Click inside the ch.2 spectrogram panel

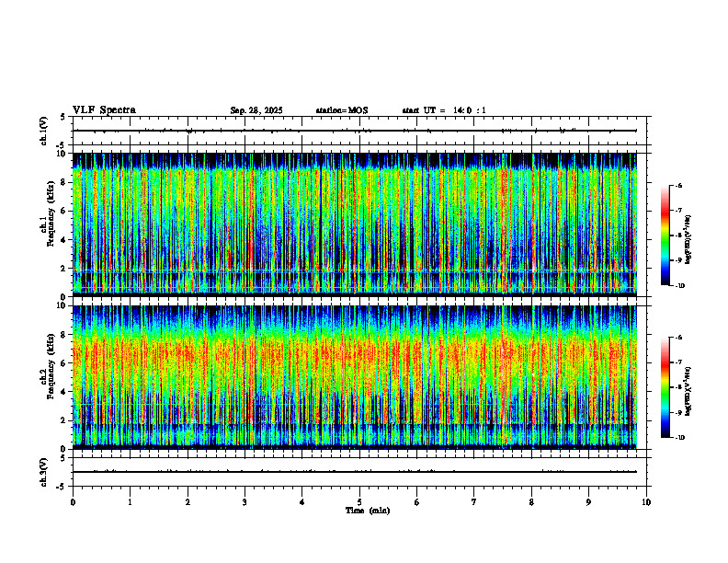(x=355, y=377)
